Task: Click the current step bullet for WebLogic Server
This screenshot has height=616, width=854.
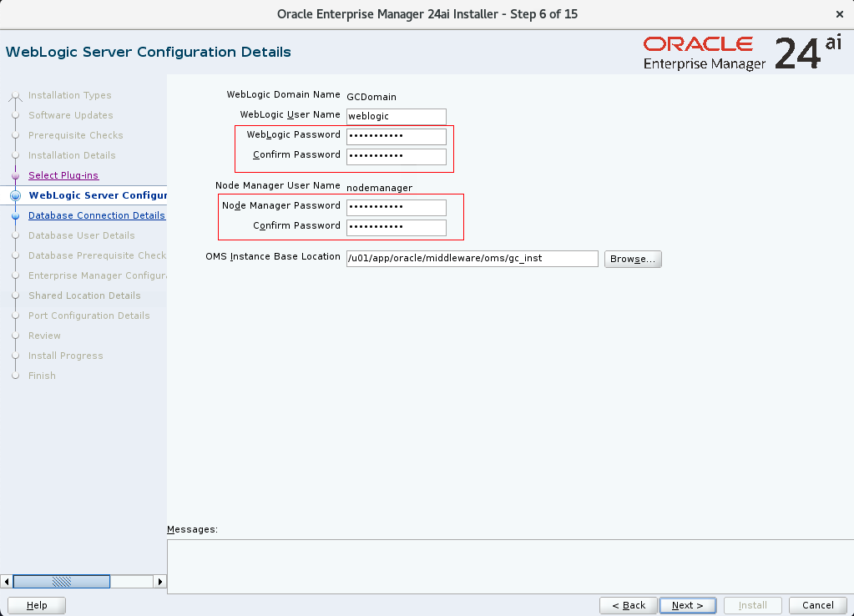Action: point(15,195)
